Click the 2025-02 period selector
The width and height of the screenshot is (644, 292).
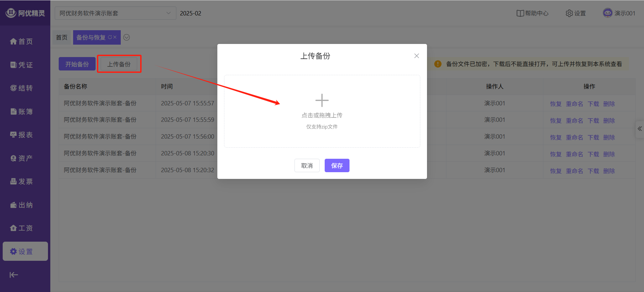click(191, 13)
